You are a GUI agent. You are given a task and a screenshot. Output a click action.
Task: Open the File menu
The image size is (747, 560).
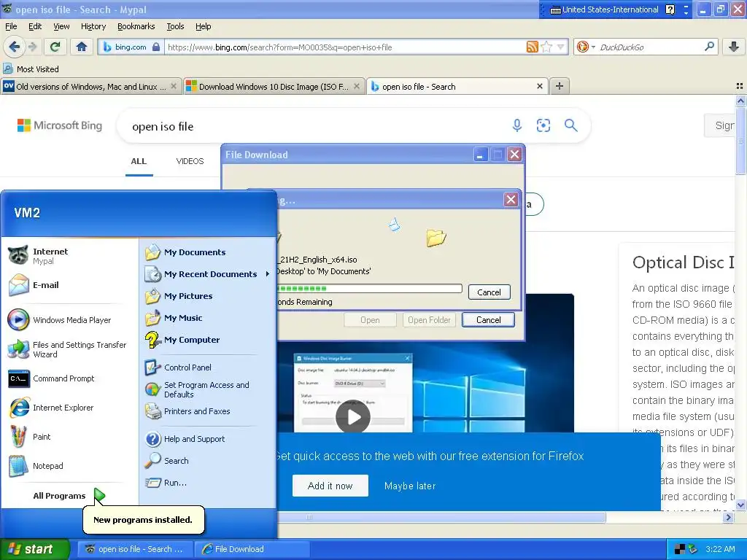point(11,26)
